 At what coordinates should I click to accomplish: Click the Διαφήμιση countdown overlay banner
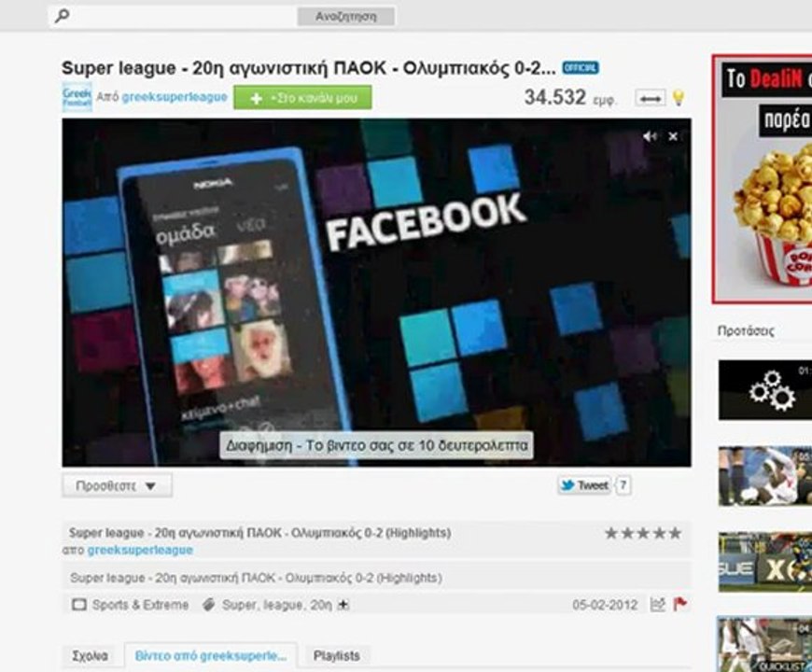point(376,445)
